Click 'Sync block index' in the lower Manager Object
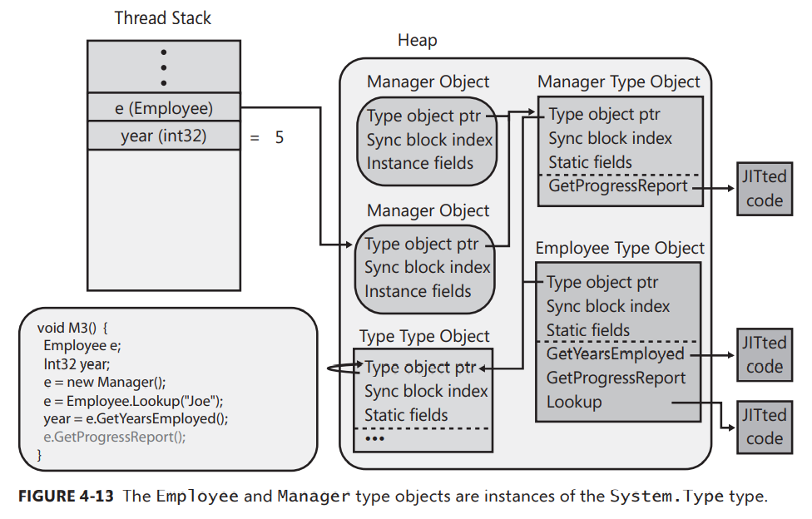 (428, 268)
